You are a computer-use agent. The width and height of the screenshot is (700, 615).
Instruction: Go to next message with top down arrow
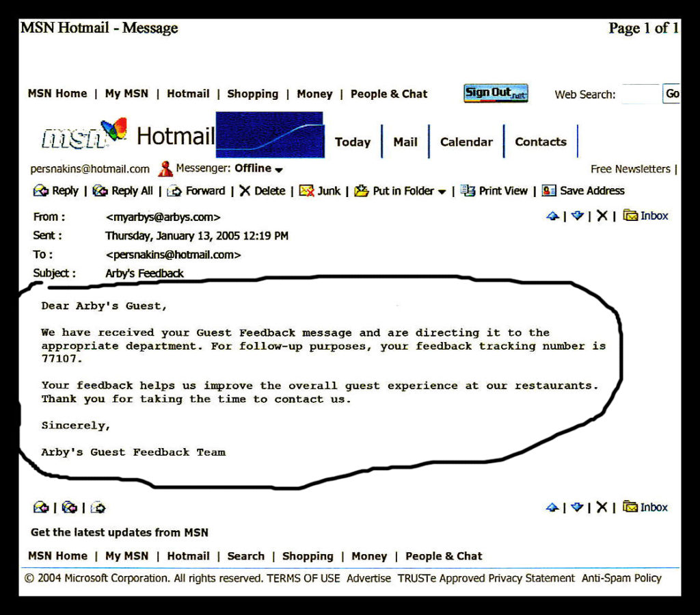point(578,216)
